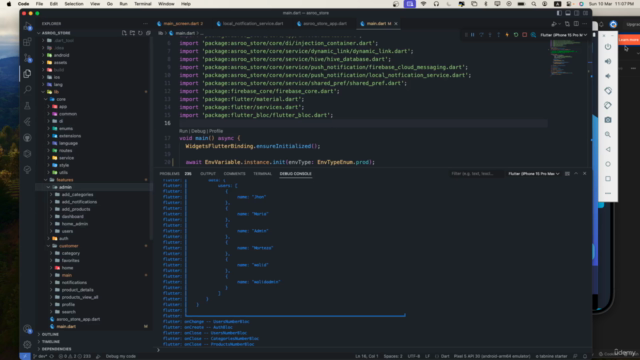Click the emulator overview square button

click(608, 179)
